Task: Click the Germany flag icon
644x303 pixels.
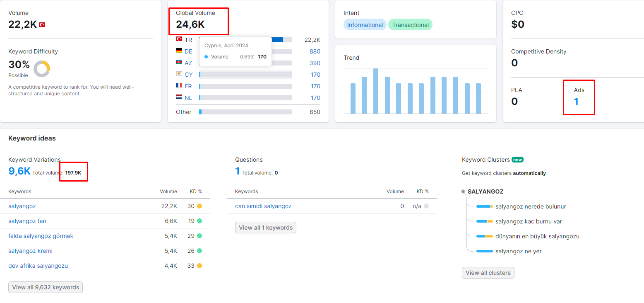Action: 179,51
